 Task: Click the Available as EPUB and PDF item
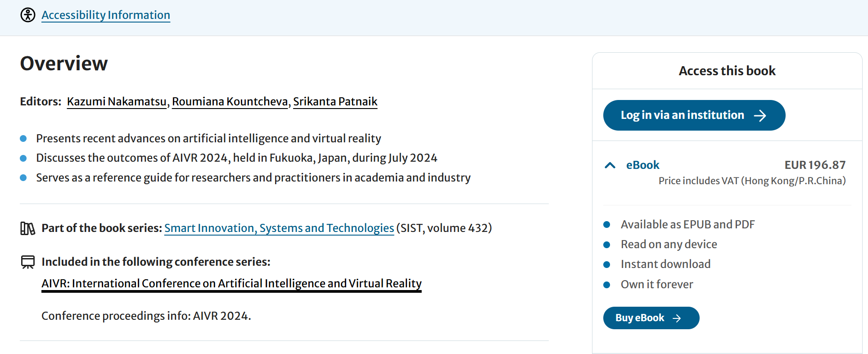coord(687,225)
